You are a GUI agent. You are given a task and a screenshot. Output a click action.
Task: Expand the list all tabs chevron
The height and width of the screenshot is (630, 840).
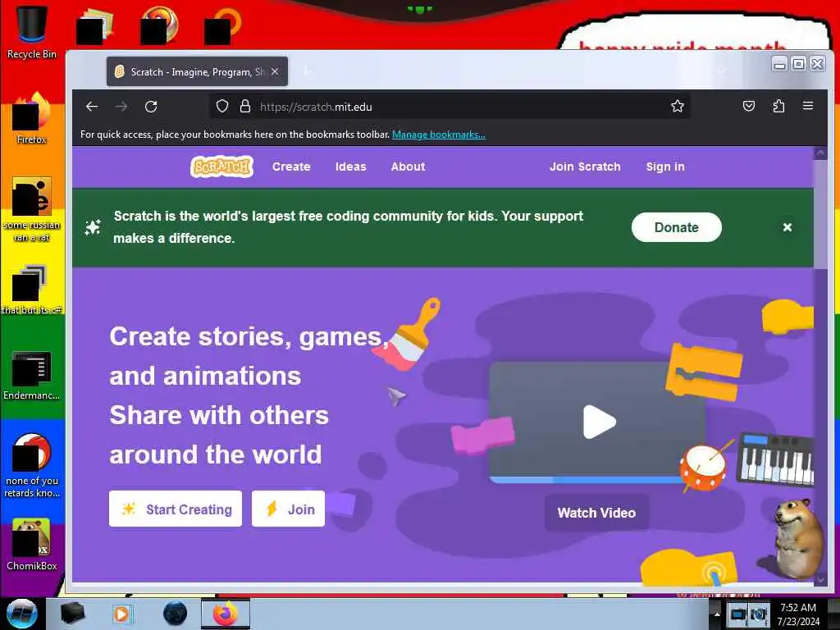click(x=722, y=71)
